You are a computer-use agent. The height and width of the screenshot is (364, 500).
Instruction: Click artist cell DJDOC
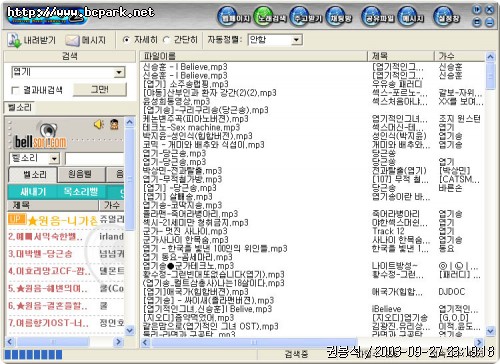(452, 292)
